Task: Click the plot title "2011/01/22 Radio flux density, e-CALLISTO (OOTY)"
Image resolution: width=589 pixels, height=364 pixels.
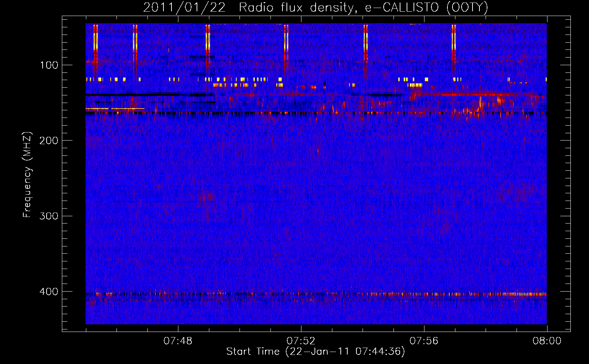Action: pos(315,8)
